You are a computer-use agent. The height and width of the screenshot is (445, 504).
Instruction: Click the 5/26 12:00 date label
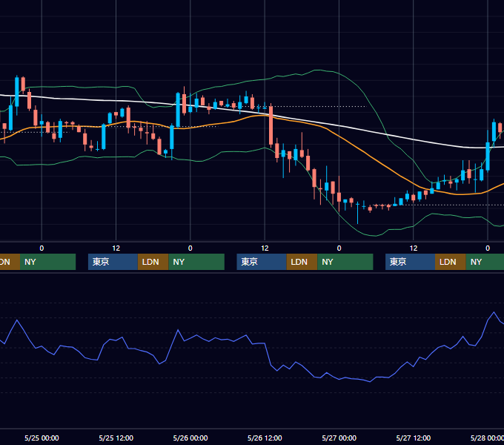(265, 438)
